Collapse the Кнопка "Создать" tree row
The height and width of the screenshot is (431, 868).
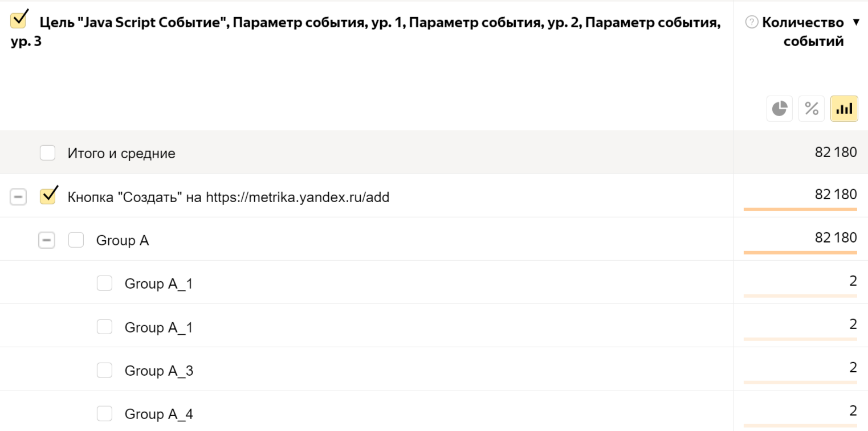tap(18, 197)
